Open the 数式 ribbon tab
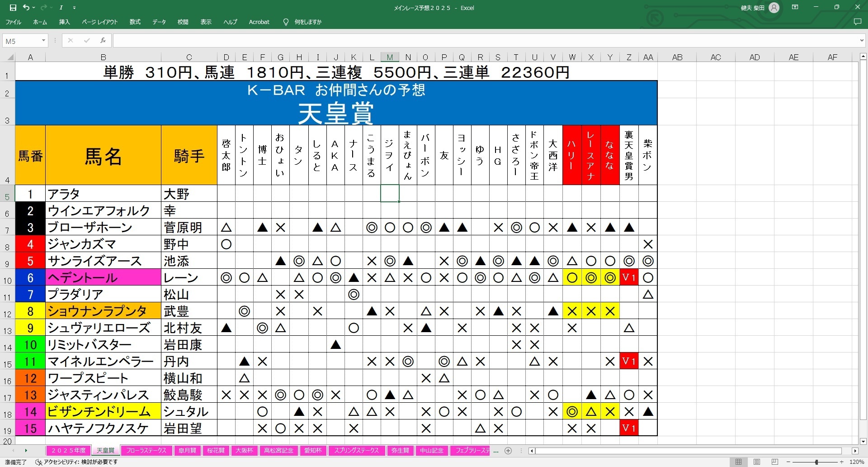Image resolution: width=868 pixels, height=467 pixels. (x=135, y=22)
